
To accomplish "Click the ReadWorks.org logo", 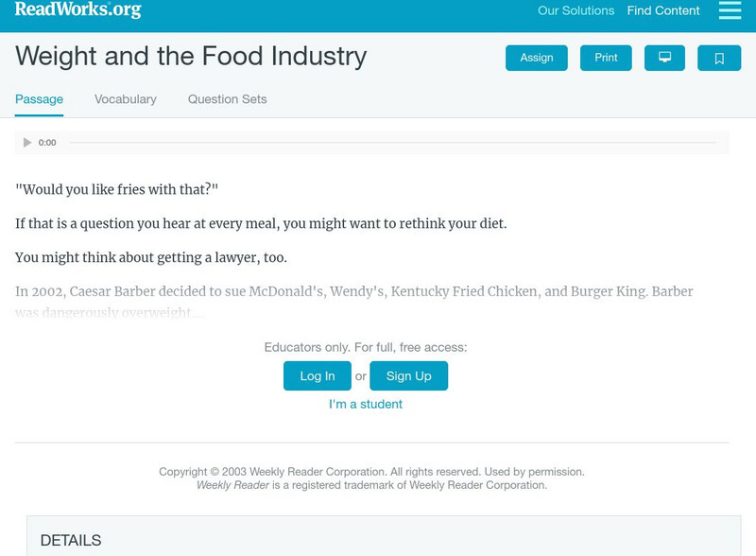I will [78, 9].
